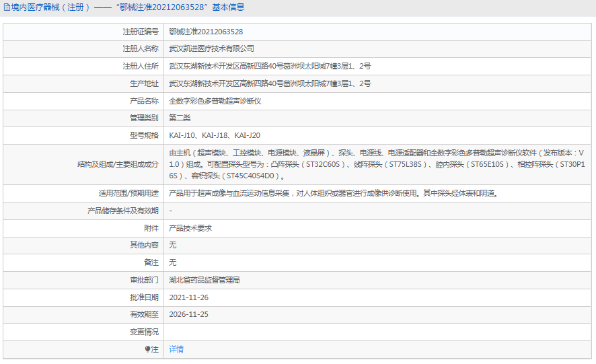Click the 注册证编号 label
Screen dimensions: 596x364
(141, 32)
